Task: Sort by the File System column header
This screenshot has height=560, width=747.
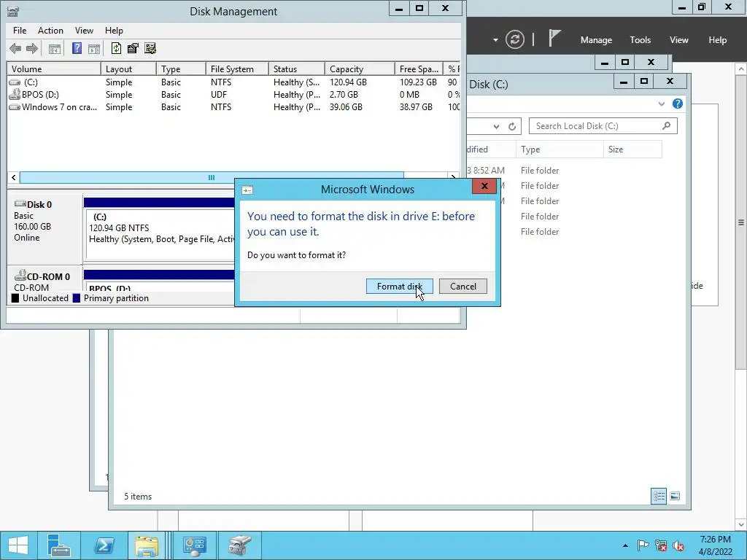Action: (237, 69)
